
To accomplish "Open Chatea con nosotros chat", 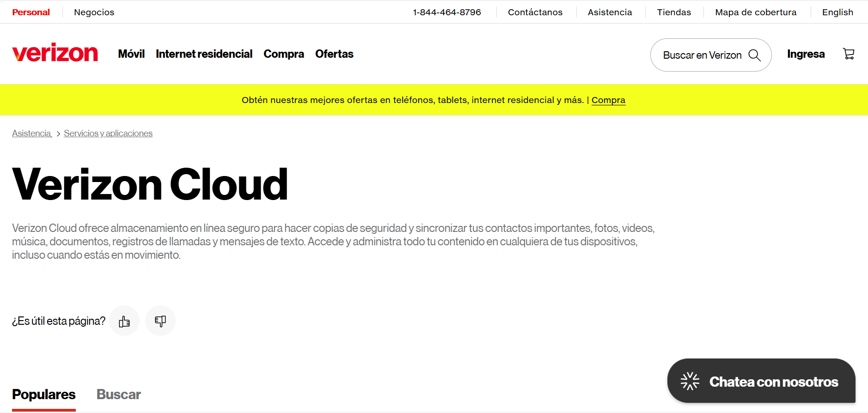I will pyautogui.click(x=761, y=381).
